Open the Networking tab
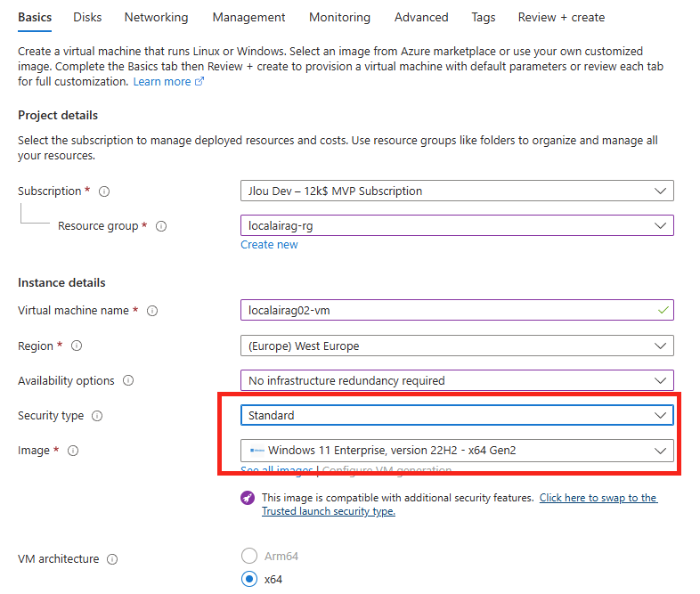Image resolution: width=700 pixels, height=594 pixels. [156, 18]
